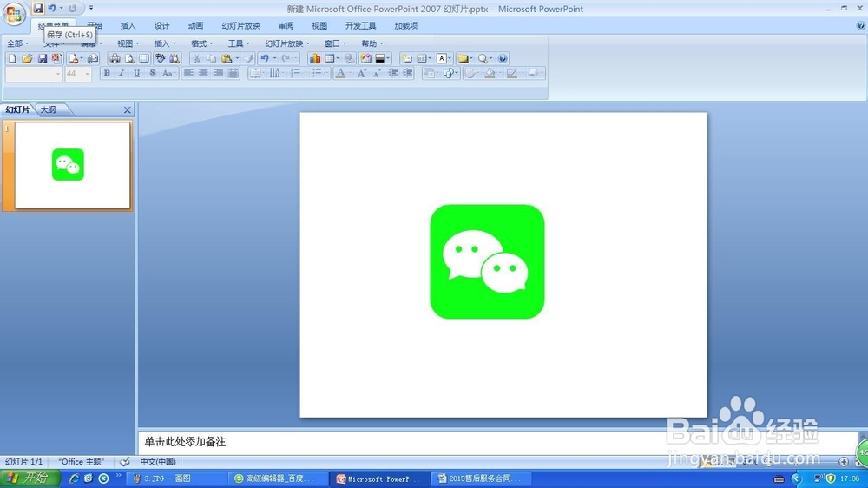Click the Print Preview icon
Image resolution: width=868 pixels, height=488 pixels.
click(x=129, y=58)
